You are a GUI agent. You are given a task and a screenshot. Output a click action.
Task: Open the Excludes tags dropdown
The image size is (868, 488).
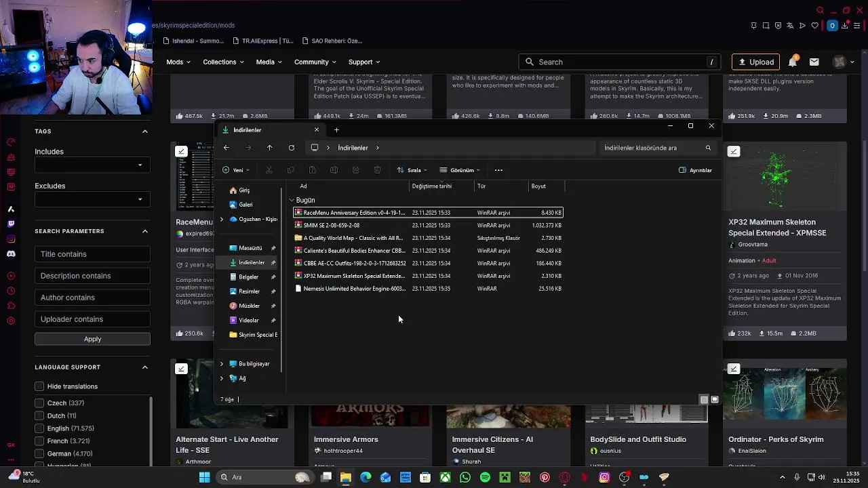pyautogui.click(x=92, y=199)
